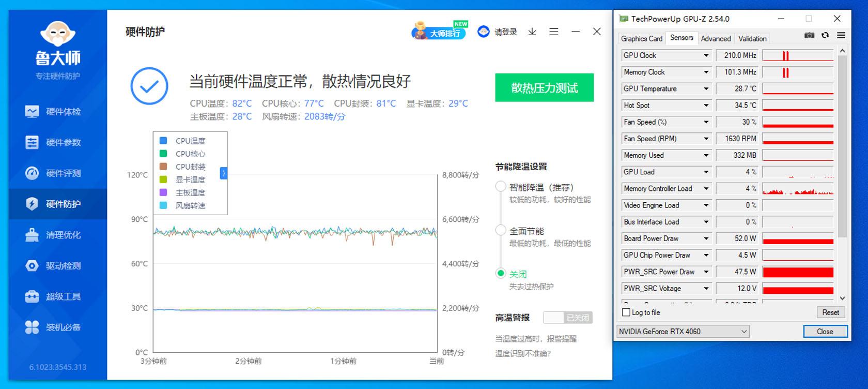Enable Log to file checkbox
Viewport: 868px width, 389px height.
click(x=626, y=312)
